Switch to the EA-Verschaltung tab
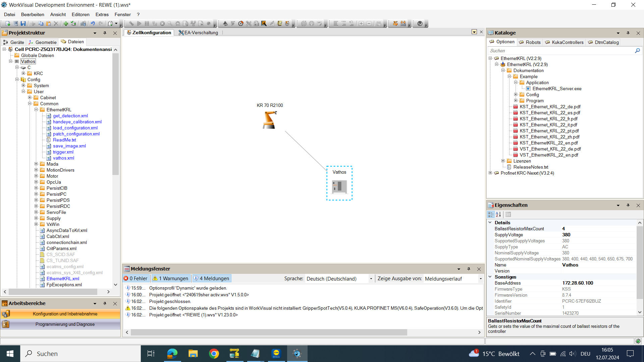This screenshot has height=362, width=644. click(199, 33)
